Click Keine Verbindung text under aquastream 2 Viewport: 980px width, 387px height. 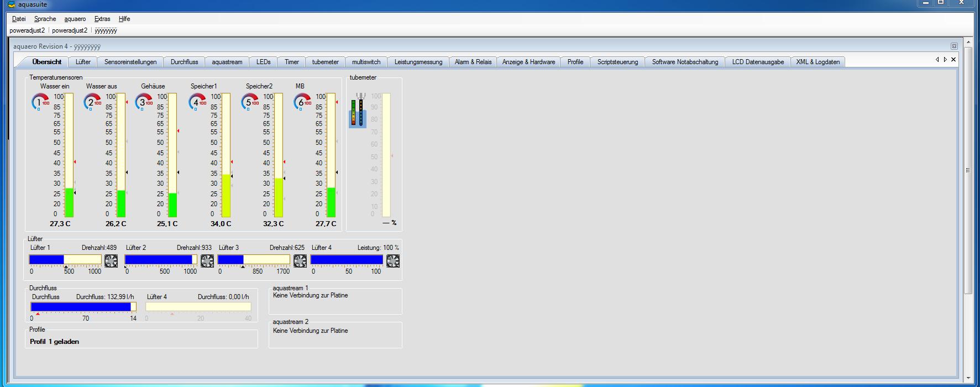tap(311, 331)
